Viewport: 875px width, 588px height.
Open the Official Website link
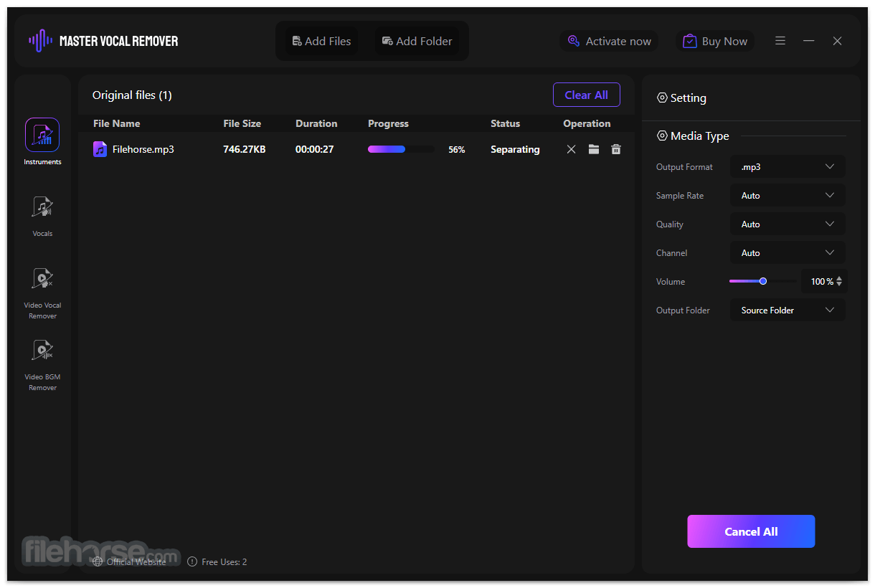click(x=130, y=561)
